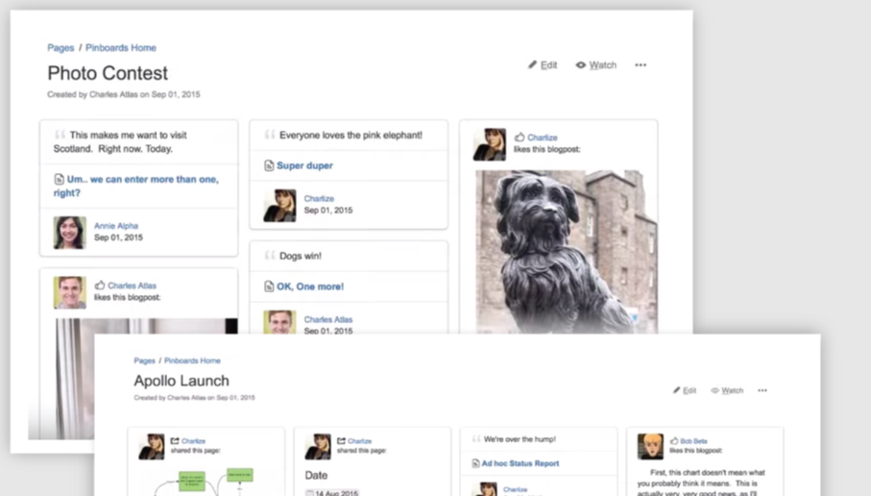Screen dimensions: 871x496
Task: Click page icon beside Ad hoc Status Report
Action: coord(475,463)
